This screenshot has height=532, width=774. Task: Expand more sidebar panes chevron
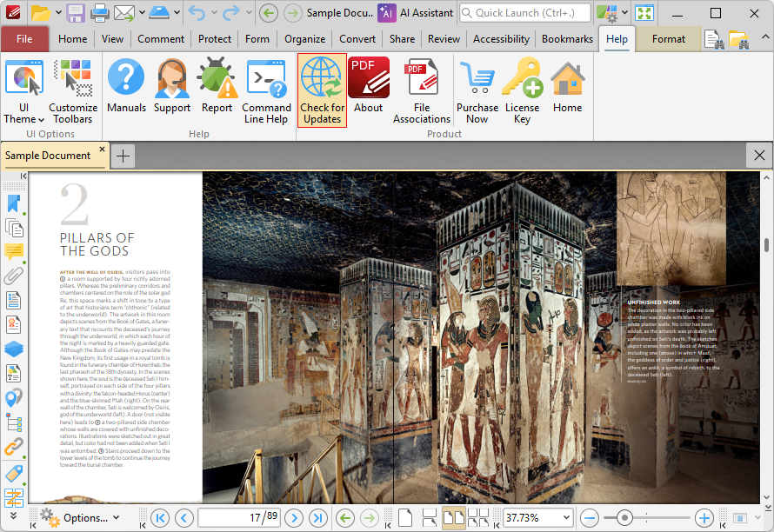(x=13, y=515)
